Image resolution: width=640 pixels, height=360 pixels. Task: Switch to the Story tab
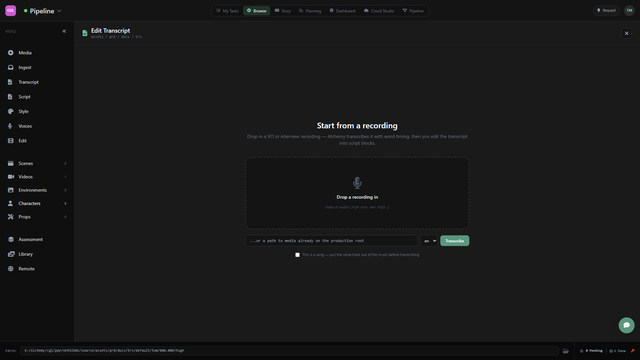click(x=283, y=11)
